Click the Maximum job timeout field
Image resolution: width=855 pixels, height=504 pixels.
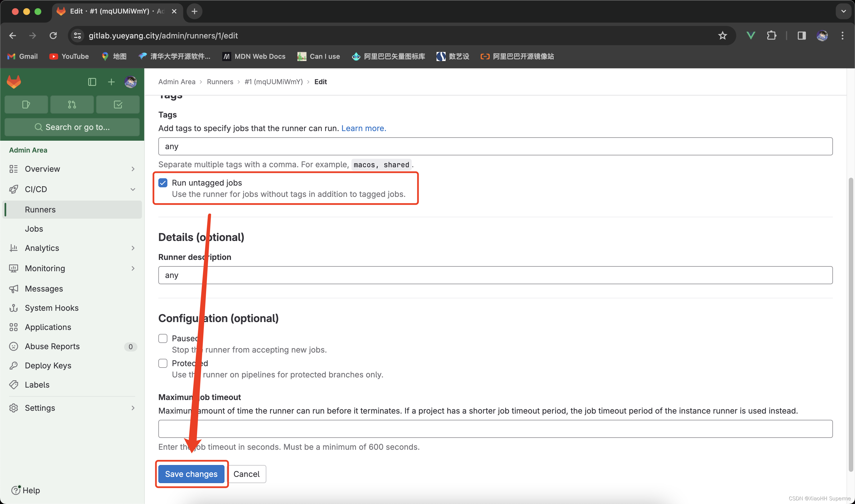[495, 429]
